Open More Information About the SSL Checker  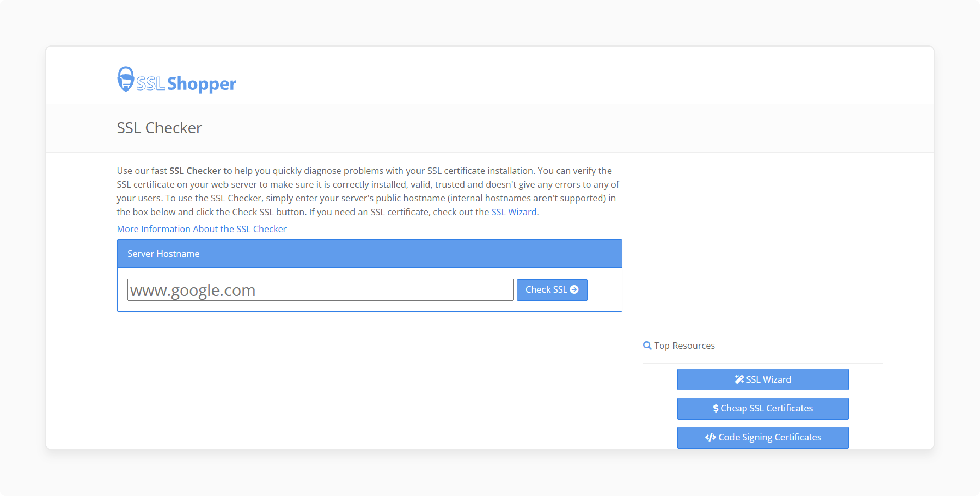[x=201, y=229]
